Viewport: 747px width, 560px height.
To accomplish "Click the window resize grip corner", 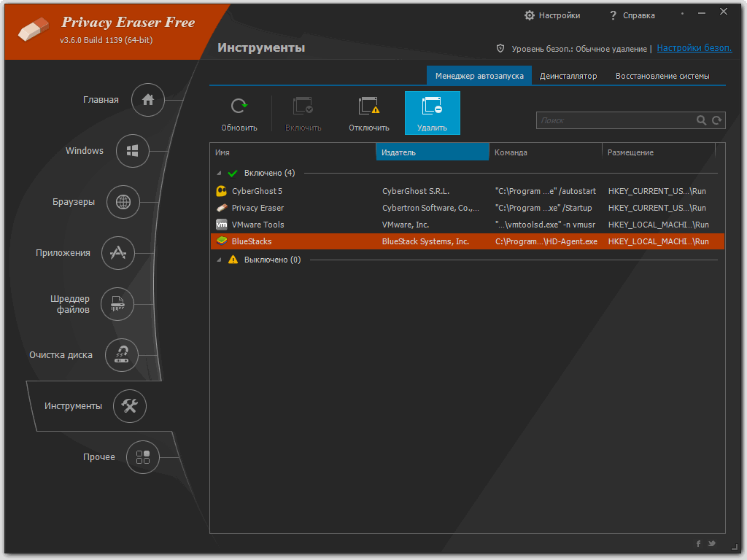I will coord(734,545).
